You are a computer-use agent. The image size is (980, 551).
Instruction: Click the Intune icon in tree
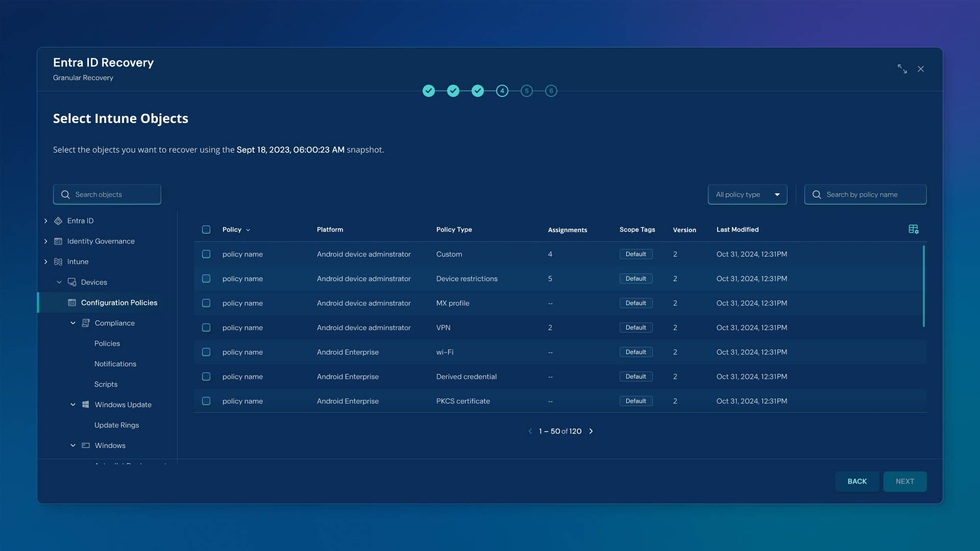[x=58, y=262]
